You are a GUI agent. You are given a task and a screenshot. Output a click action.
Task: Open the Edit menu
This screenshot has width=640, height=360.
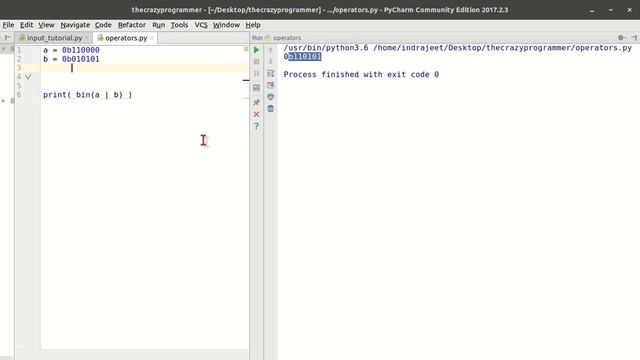pyautogui.click(x=27, y=25)
